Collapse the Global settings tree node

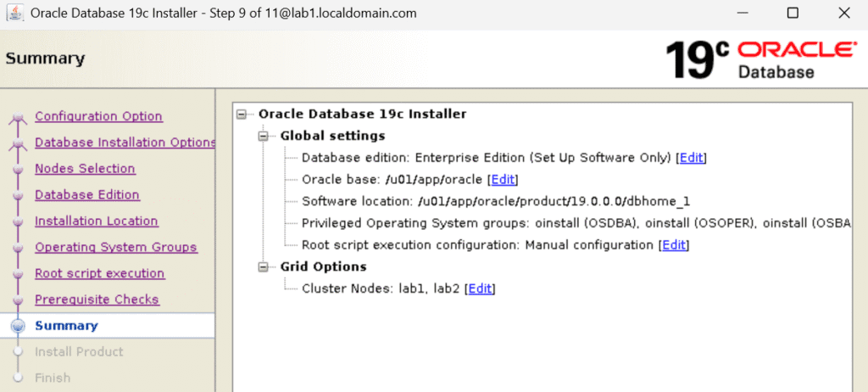263,136
